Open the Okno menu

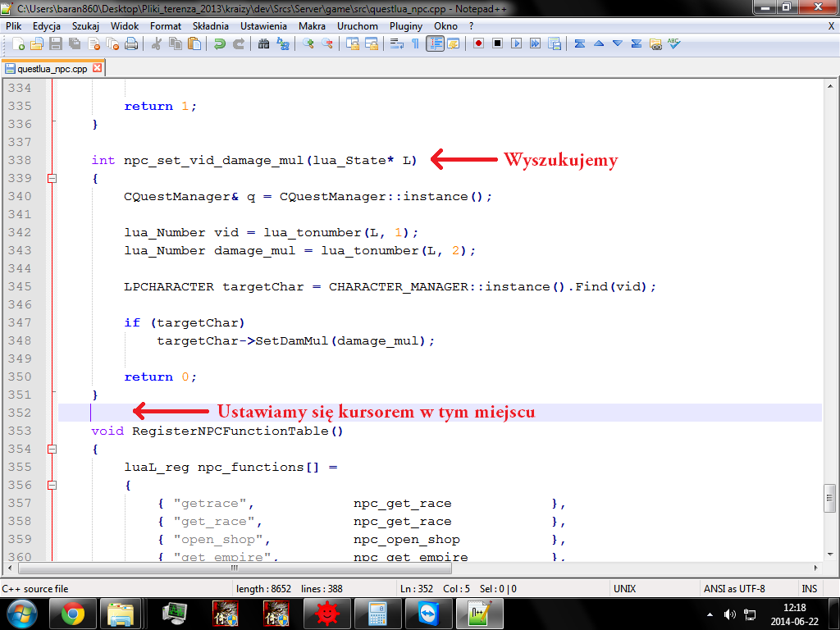[x=445, y=26]
